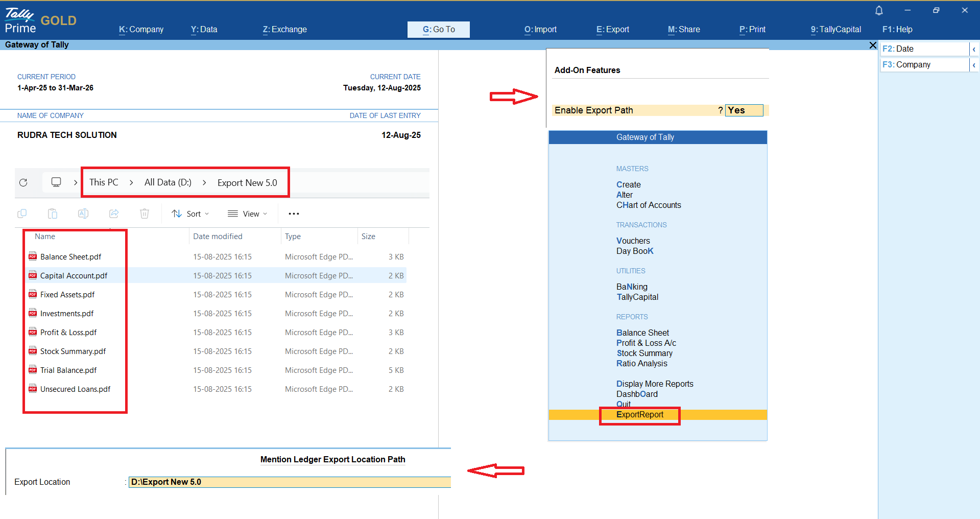Open the Export menu in top bar

[612, 30]
